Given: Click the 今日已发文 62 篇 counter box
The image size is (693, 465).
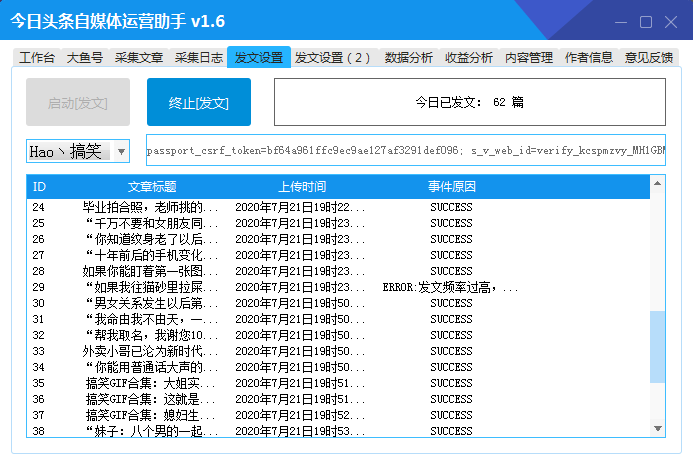Looking at the screenshot, I should 470,102.
